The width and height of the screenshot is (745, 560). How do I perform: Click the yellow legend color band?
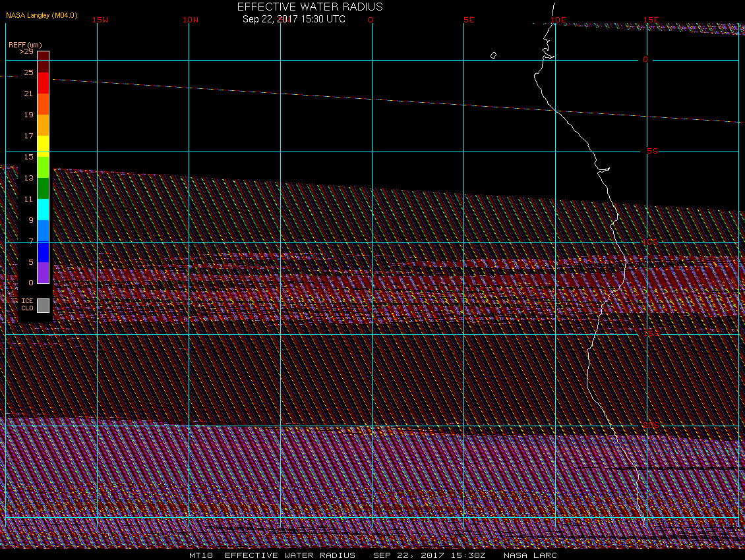pos(43,145)
